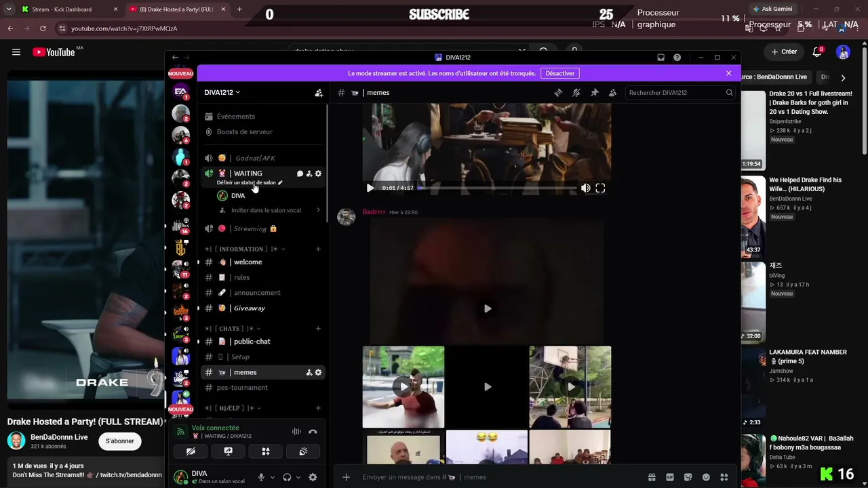Viewport: 868px width, 488px height.
Task: Play the large dark video from Badrrrr
Action: click(487, 309)
